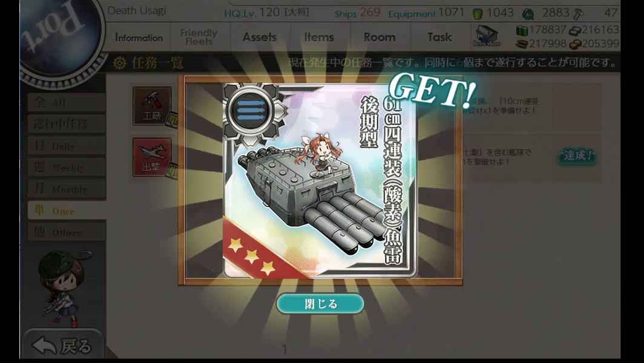The image size is (644, 363).
Task: Click the 達成! completed quest badge
Action: pos(577,155)
